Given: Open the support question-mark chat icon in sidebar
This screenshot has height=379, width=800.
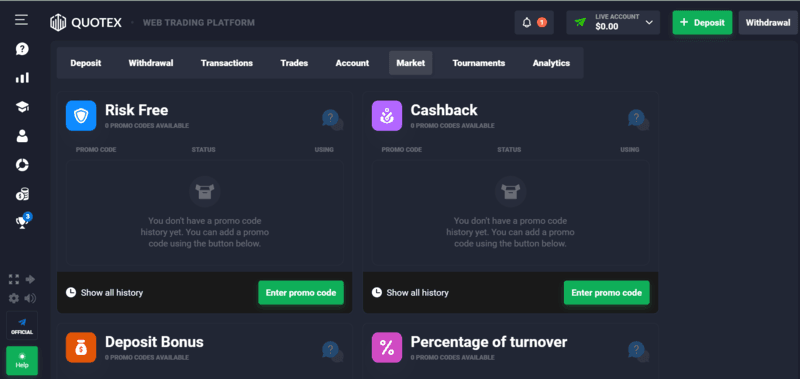Looking at the screenshot, I should (22, 49).
